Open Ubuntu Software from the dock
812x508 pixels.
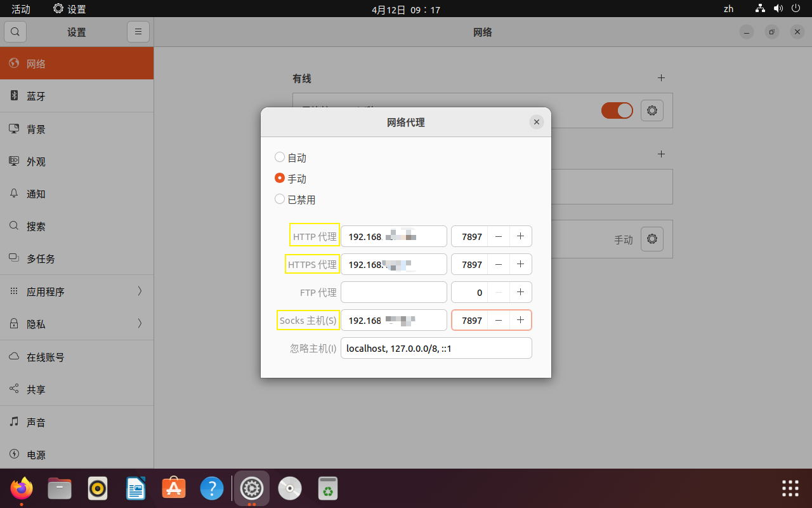tap(174, 488)
